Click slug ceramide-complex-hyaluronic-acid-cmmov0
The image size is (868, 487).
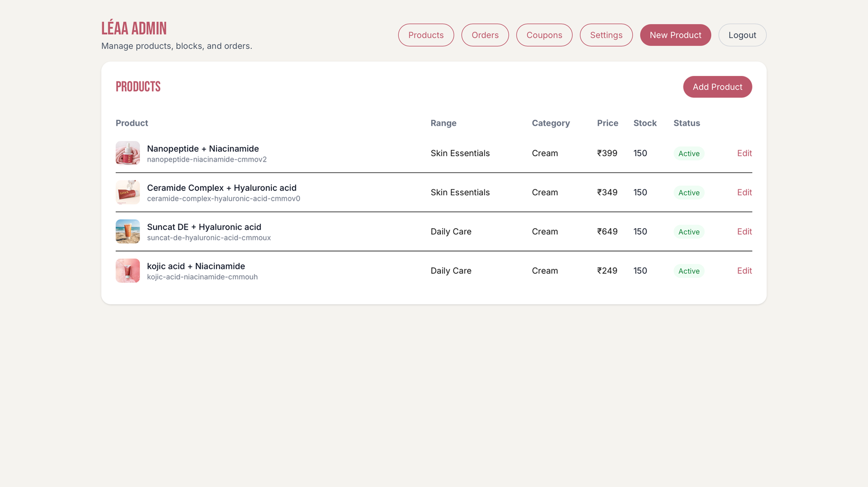click(224, 198)
